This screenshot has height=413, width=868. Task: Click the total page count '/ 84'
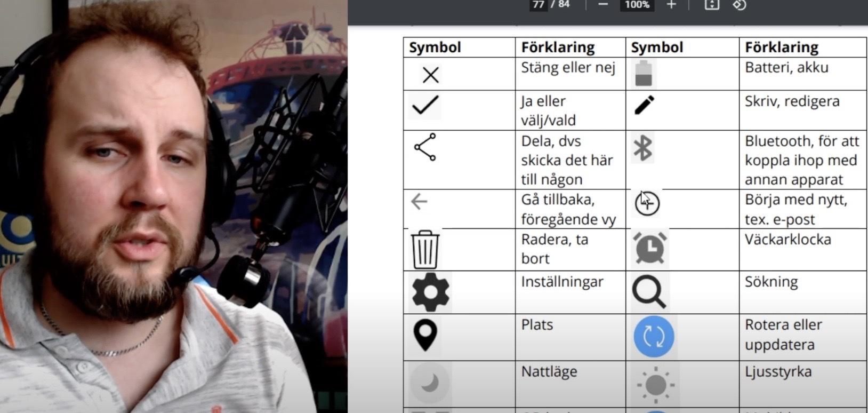pos(560,4)
